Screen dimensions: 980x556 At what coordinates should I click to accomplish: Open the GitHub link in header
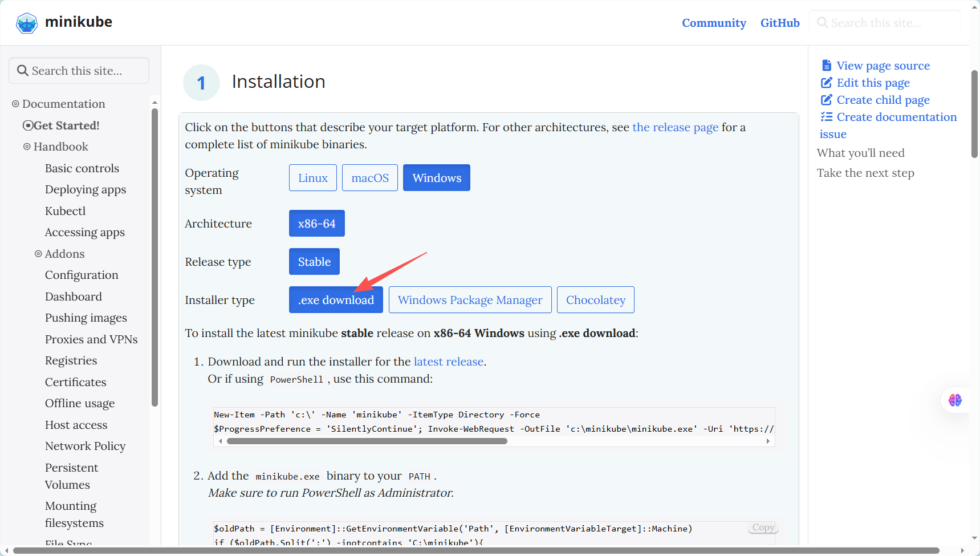(780, 23)
